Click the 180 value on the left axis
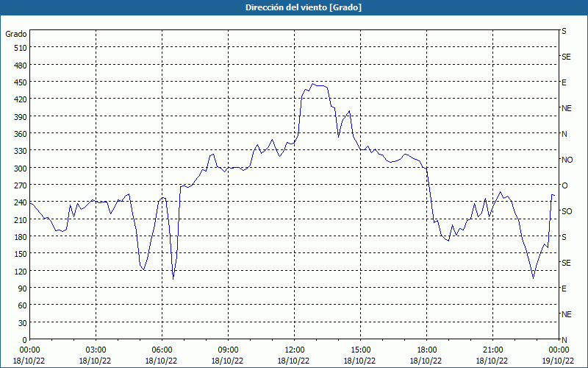The image size is (588, 368). [x=21, y=237]
